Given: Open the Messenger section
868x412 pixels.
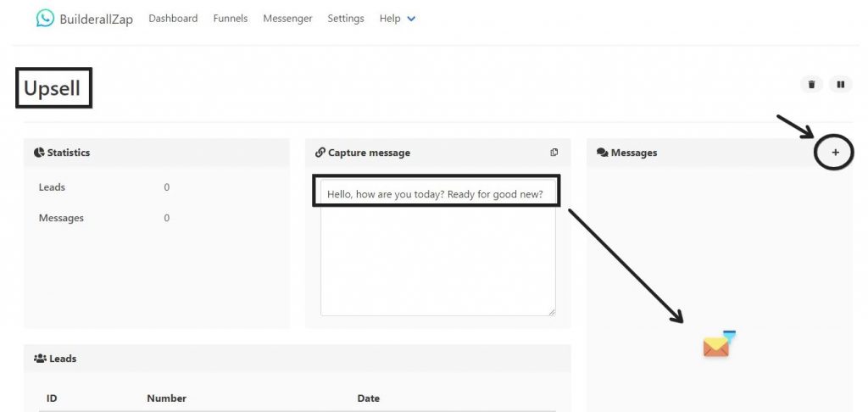Looking at the screenshot, I should [287, 19].
